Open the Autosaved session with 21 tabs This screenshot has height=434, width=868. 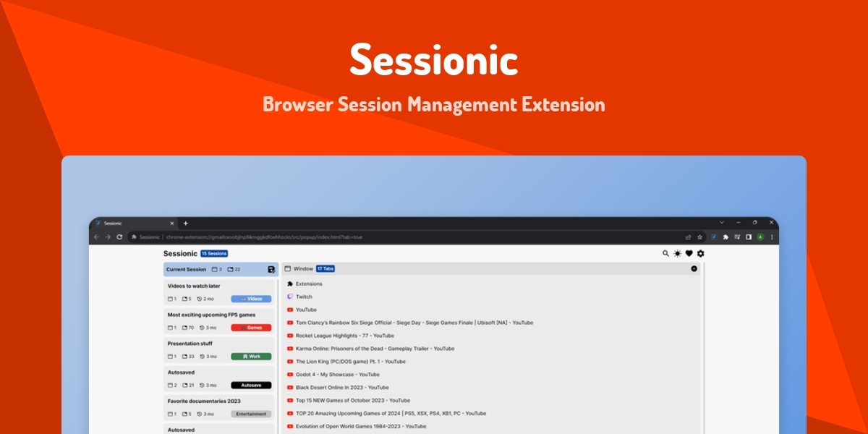(220, 378)
